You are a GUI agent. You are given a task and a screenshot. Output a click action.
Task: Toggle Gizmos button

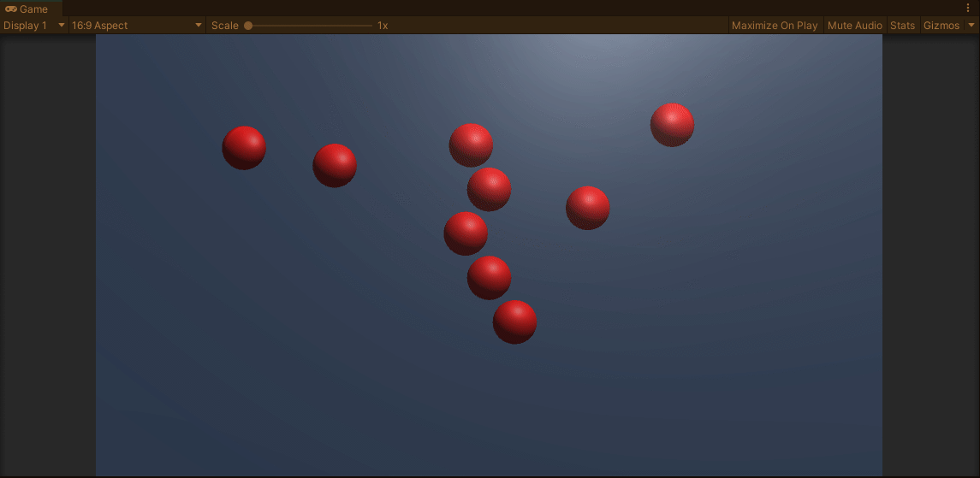pyautogui.click(x=941, y=26)
